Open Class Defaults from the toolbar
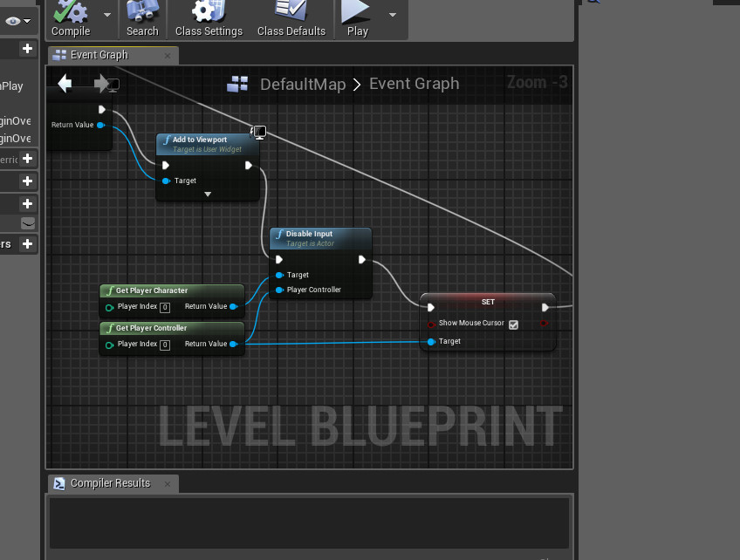 pyautogui.click(x=291, y=20)
